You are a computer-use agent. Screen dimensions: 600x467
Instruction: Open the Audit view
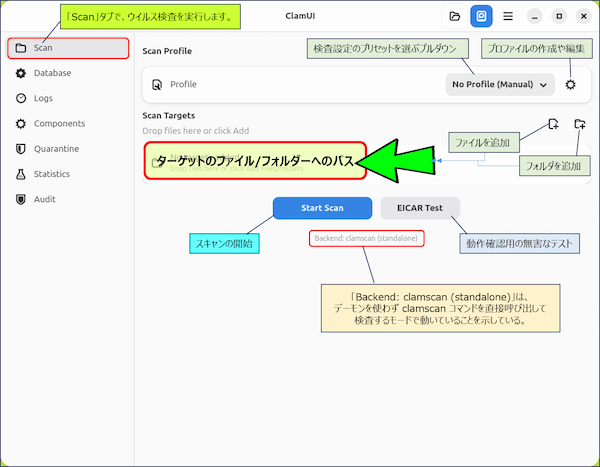pos(68,199)
